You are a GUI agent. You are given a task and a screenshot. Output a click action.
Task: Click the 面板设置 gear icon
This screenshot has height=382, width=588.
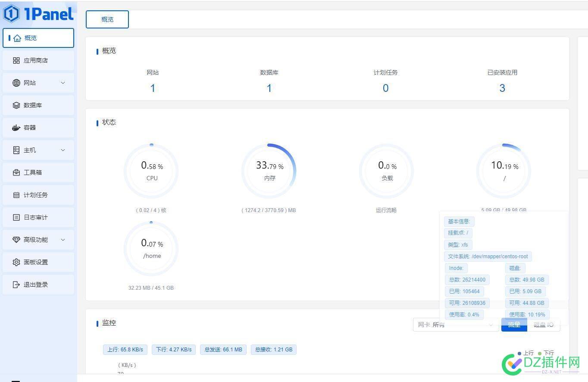tap(16, 262)
